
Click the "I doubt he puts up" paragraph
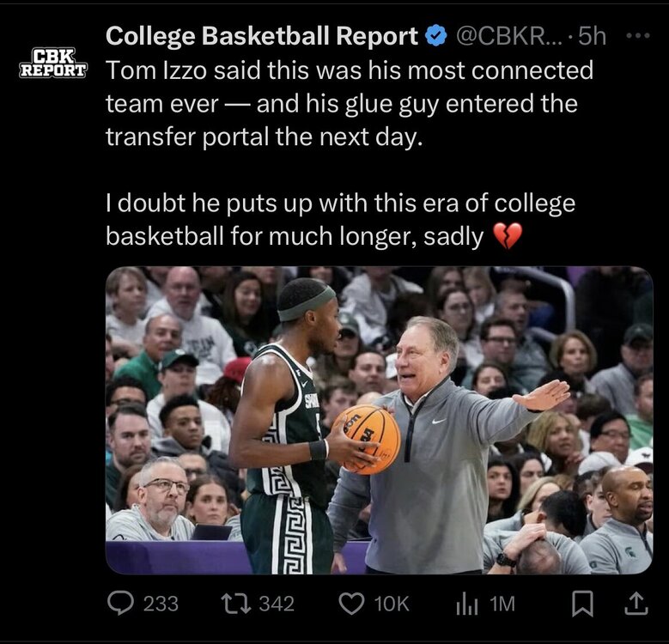click(340, 220)
